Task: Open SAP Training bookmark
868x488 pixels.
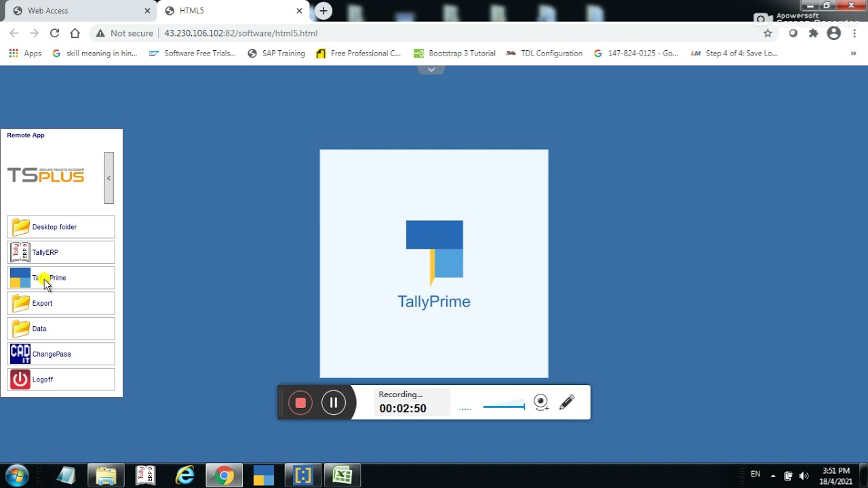Action: [x=276, y=54]
